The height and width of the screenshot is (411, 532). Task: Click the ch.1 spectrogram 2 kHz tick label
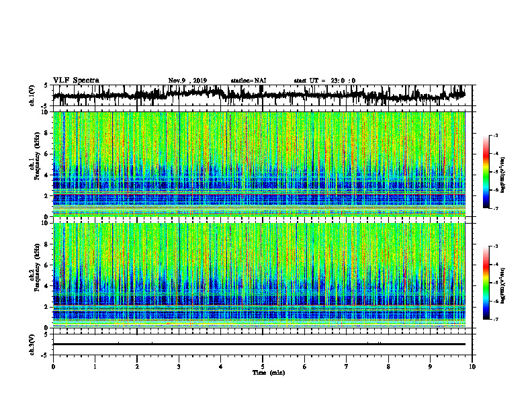point(48,196)
